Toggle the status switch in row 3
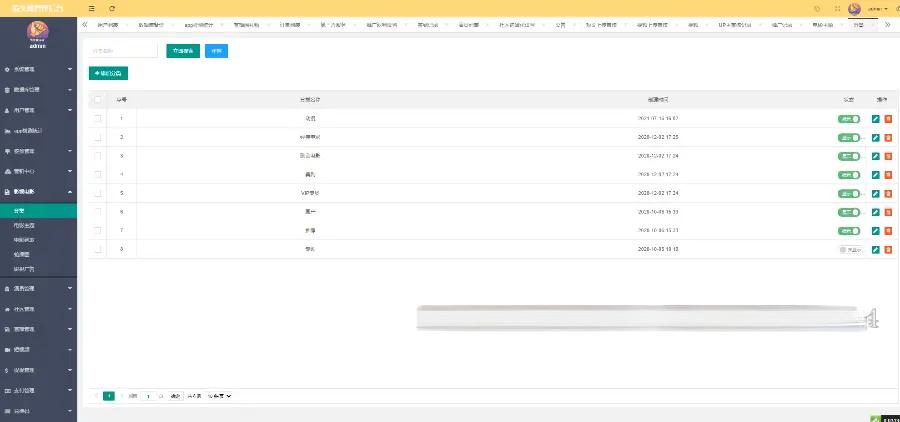Screen dimensions: 900x422 tap(849, 156)
